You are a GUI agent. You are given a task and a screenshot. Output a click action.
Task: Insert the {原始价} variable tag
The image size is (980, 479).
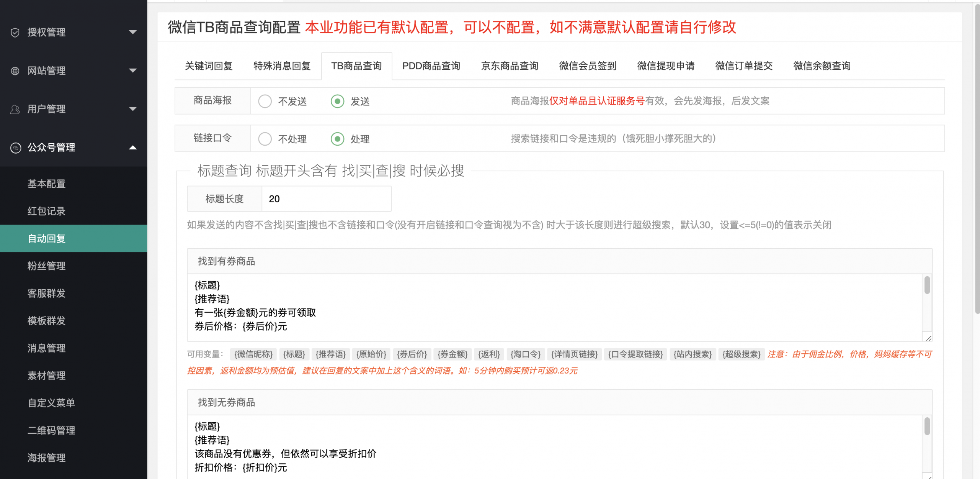(371, 354)
